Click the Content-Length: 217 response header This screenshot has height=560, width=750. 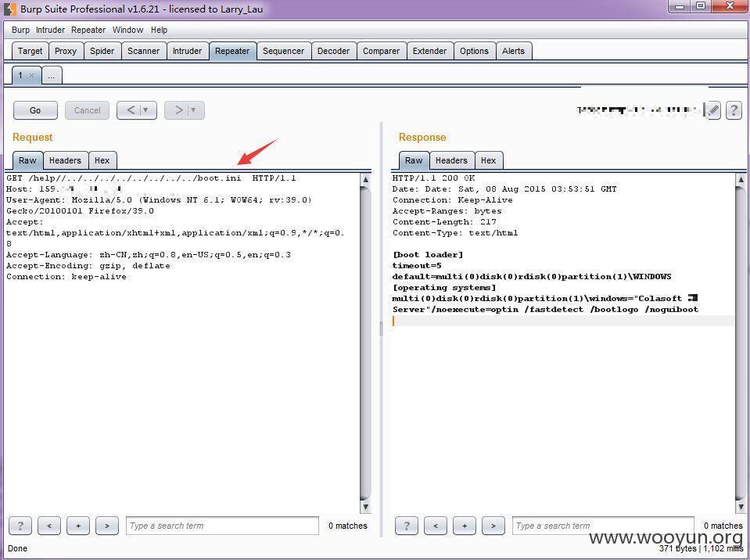[x=444, y=221]
